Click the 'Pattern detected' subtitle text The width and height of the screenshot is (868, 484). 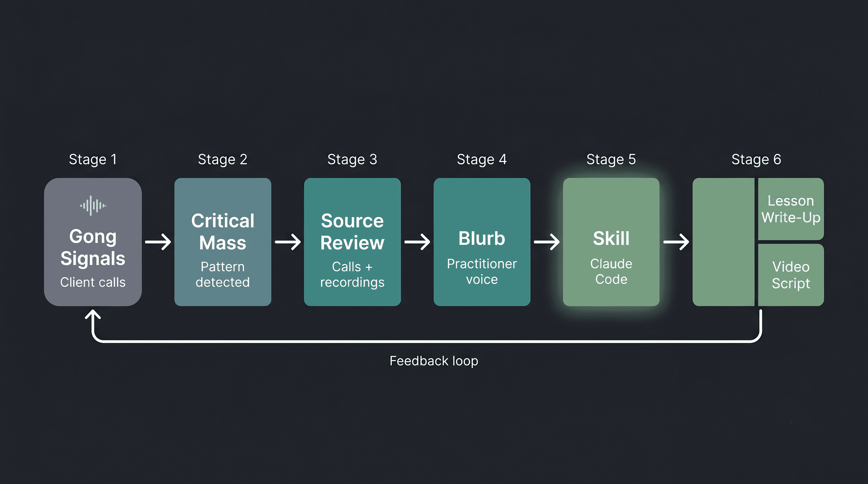coord(223,274)
